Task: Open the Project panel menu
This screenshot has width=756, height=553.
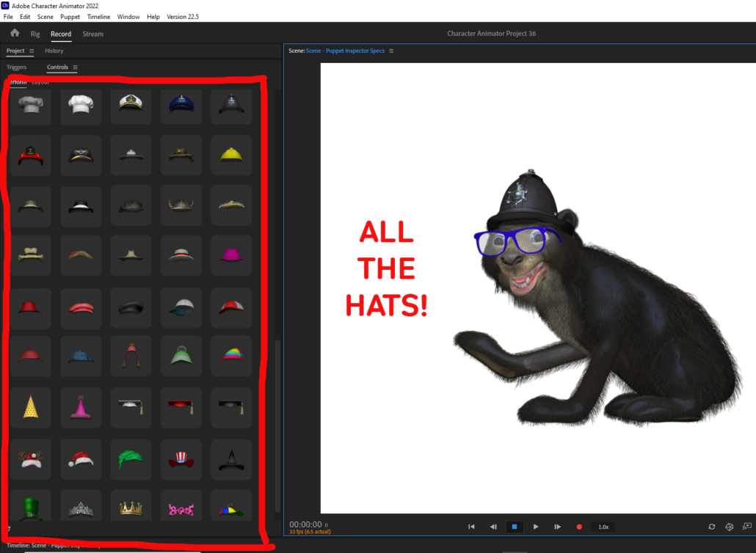Action: (x=32, y=51)
